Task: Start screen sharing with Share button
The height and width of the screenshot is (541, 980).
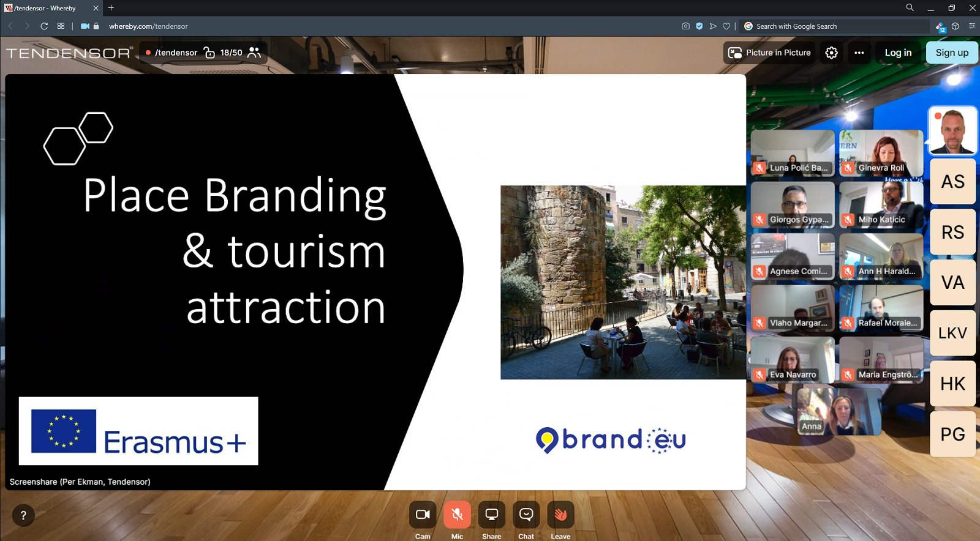Action: click(x=491, y=515)
